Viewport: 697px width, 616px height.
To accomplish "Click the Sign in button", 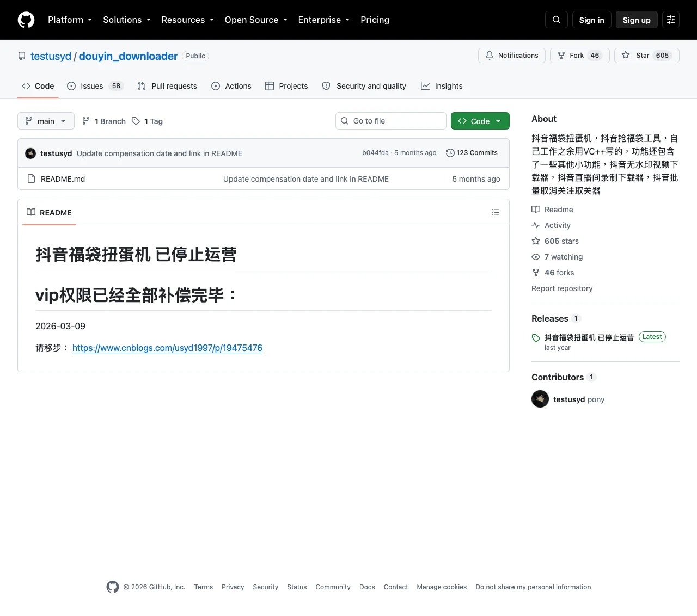I will point(592,20).
